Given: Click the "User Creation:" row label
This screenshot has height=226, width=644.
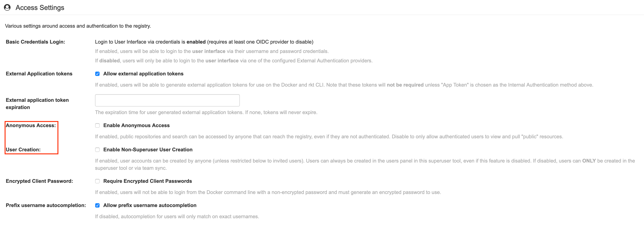Looking at the screenshot, I should (23, 150).
